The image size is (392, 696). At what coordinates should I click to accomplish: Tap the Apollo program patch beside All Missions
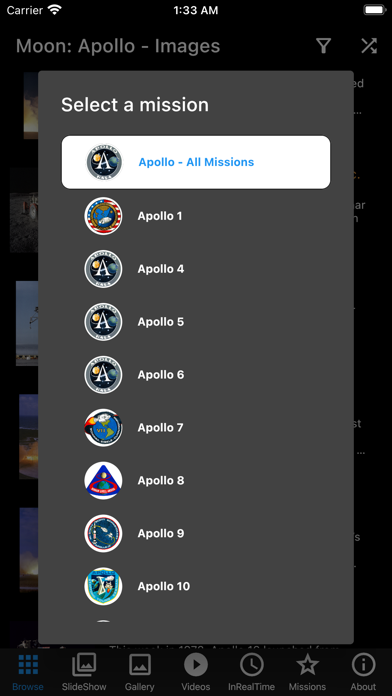click(103, 162)
